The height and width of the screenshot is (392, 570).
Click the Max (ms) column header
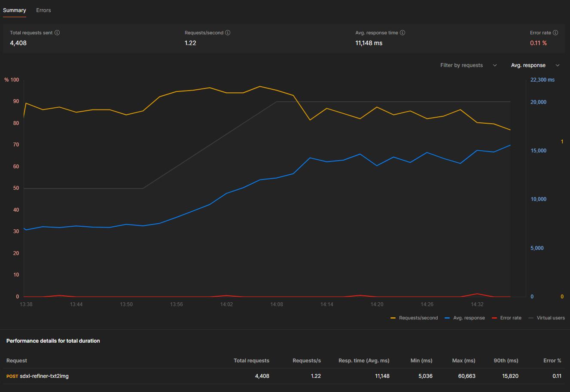(x=464, y=361)
